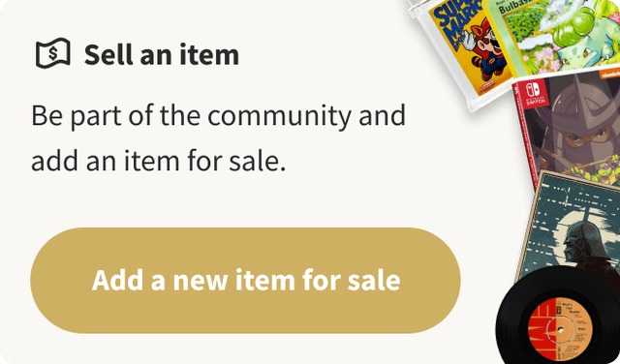This screenshot has width=620, height=364.
Task: Click the Darth Vader helmet on poster
Action: click(x=583, y=241)
